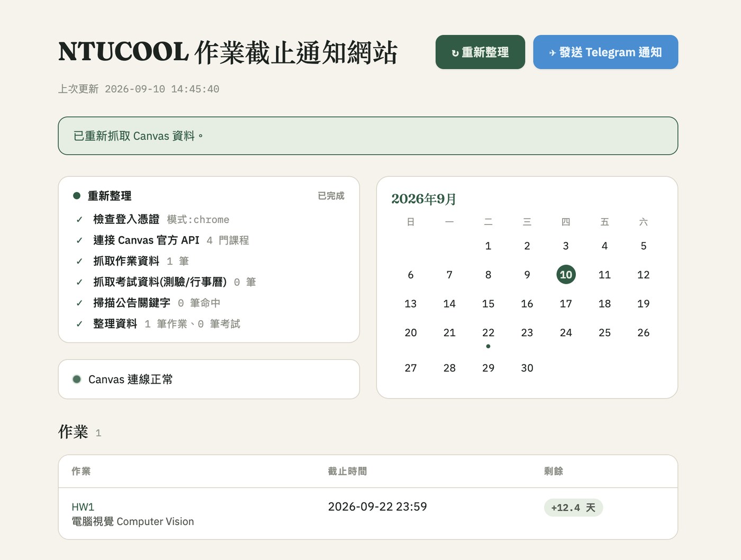Click the 作業 column header in table
The height and width of the screenshot is (560, 741).
click(x=81, y=471)
